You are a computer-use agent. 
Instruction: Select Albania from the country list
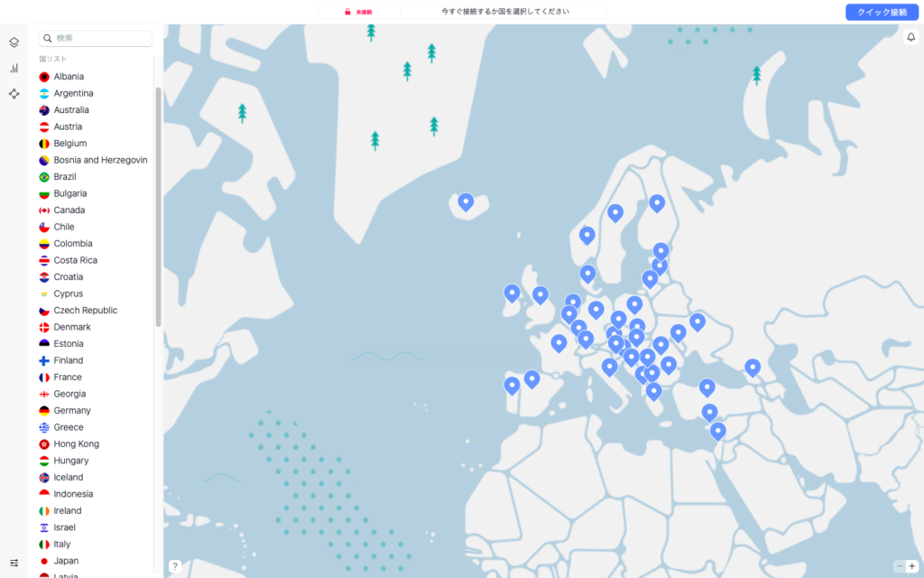(x=69, y=77)
